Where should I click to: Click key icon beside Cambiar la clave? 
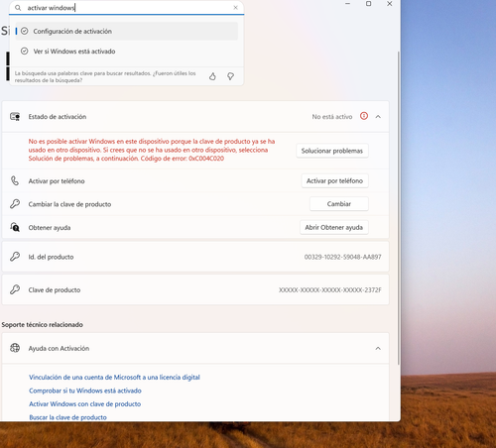click(15, 204)
